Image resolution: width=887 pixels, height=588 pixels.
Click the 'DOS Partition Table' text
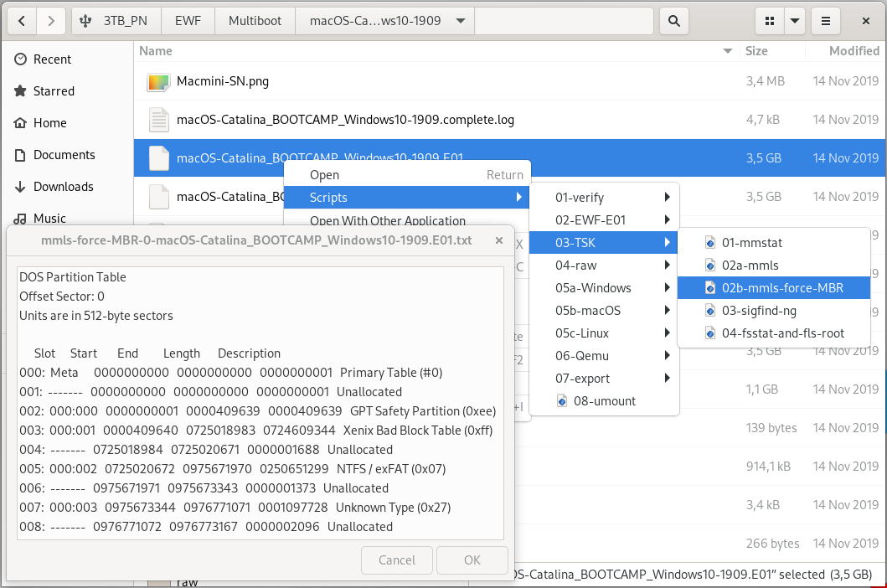[72, 277]
